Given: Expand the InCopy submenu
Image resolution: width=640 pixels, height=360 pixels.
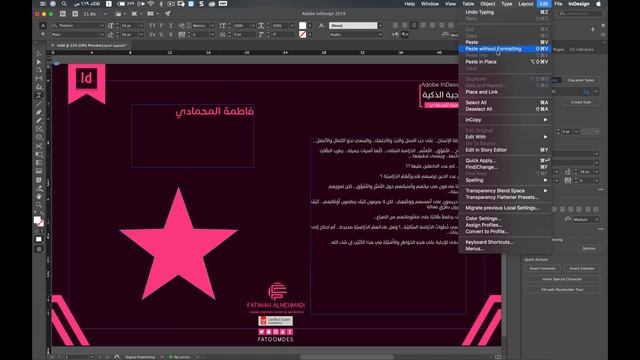Looking at the screenshot, I should 505,120.
